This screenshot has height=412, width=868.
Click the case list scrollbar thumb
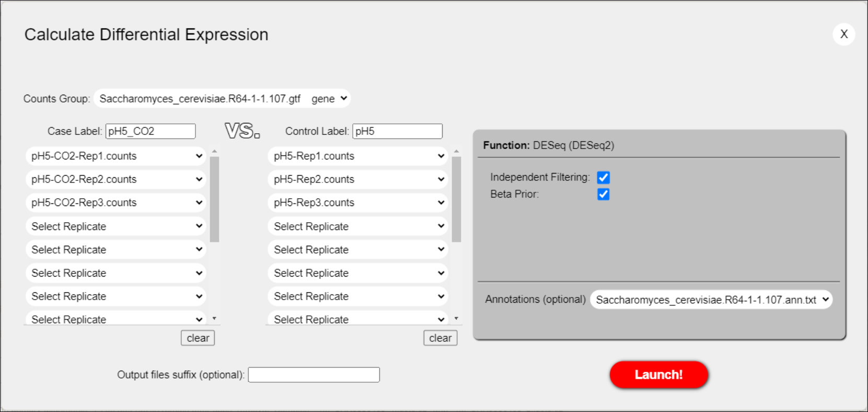(214, 199)
